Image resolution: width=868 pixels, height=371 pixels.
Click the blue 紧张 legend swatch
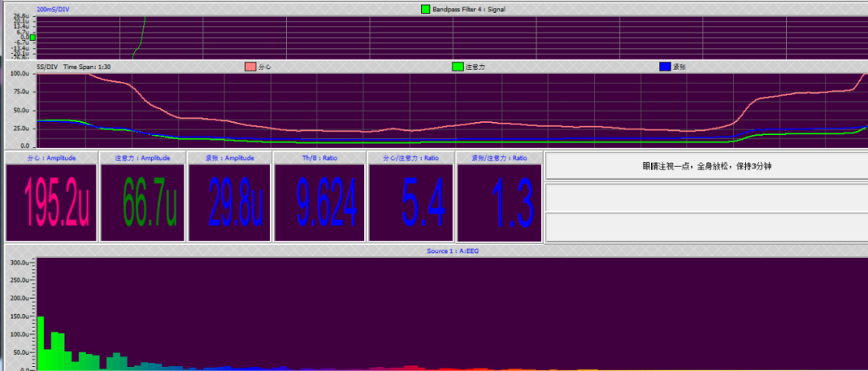pos(665,67)
